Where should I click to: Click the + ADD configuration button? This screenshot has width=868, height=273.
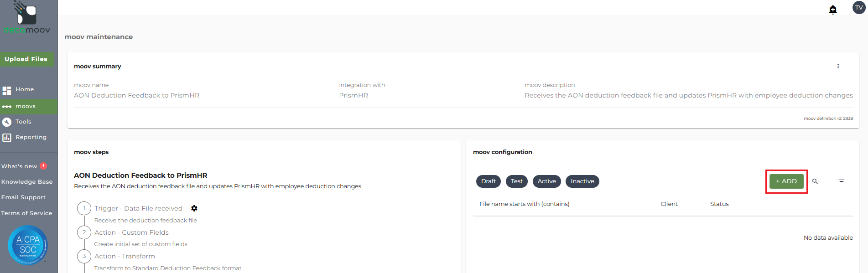(786, 181)
